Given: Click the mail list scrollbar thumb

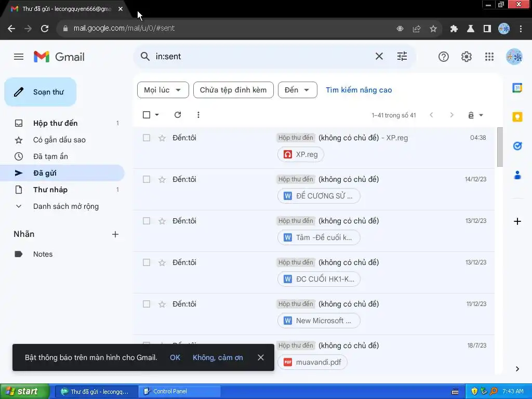Looking at the screenshot, I should tap(500, 147).
